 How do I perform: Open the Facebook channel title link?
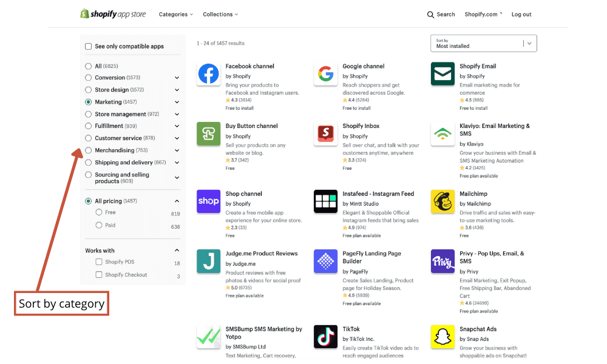[x=249, y=66]
